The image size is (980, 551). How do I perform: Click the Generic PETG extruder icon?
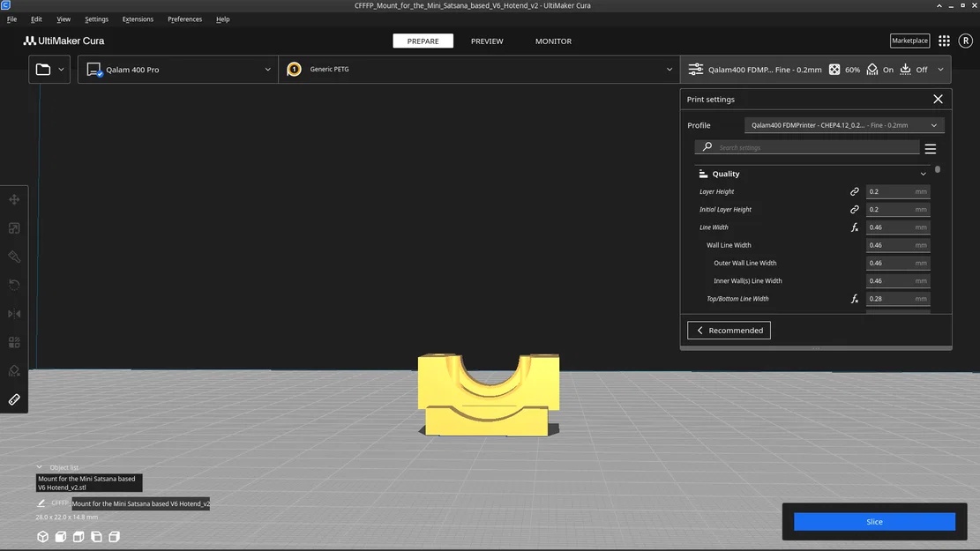click(294, 70)
